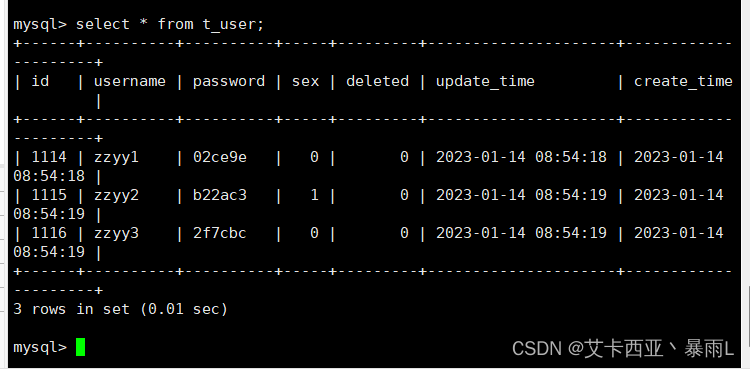Click the update_time column header
Image resolution: width=750 pixels, height=369 pixels.
coord(485,81)
